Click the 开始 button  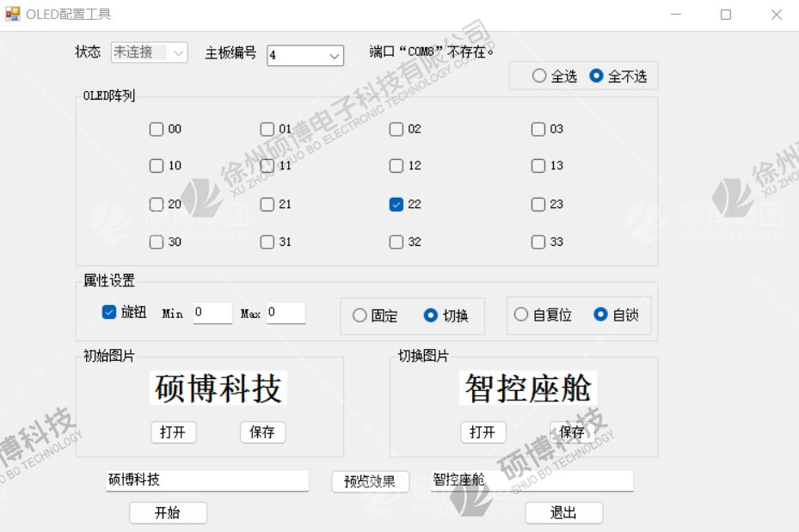coord(168,512)
